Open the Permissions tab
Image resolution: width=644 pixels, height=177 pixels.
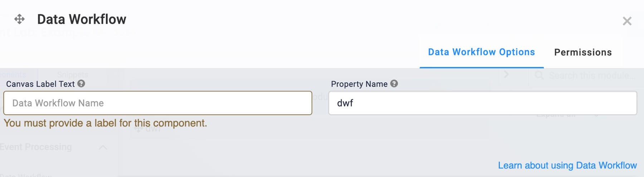[x=583, y=52]
